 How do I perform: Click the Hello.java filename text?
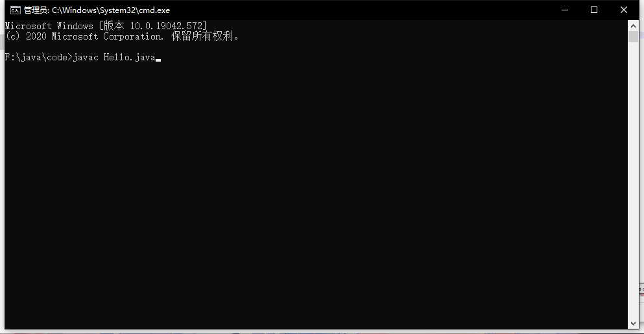click(129, 58)
